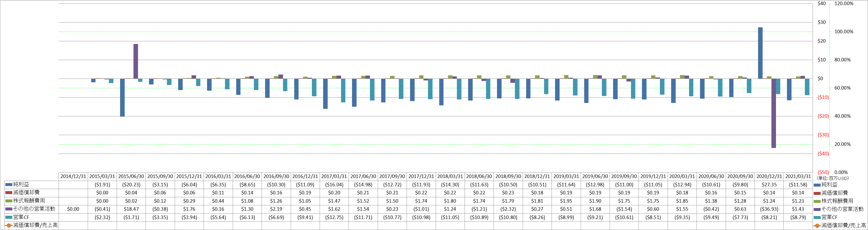Click the $1.08 cell under 2016/06/30
The image size is (868, 230).
point(247,201)
